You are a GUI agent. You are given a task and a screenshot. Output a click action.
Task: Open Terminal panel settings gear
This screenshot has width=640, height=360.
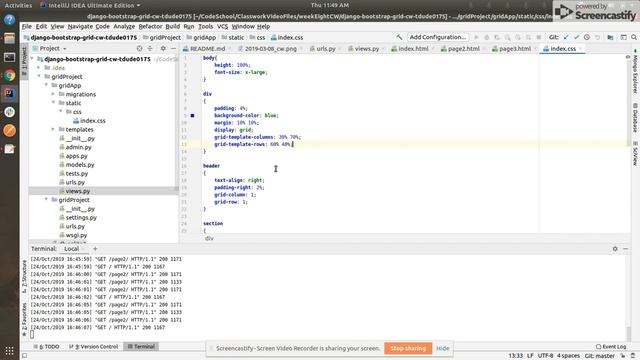[x=615, y=249]
